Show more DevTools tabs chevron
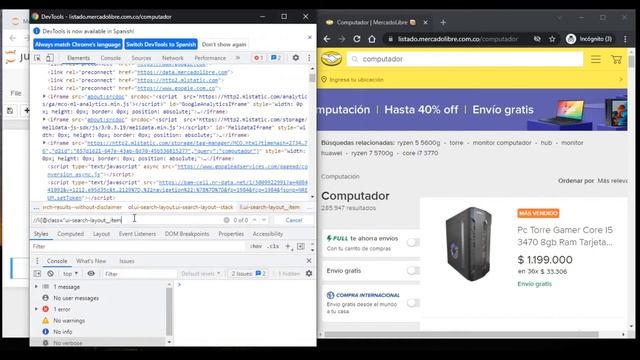This screenshot has width=640, height=360. click(x=238, y=58)
